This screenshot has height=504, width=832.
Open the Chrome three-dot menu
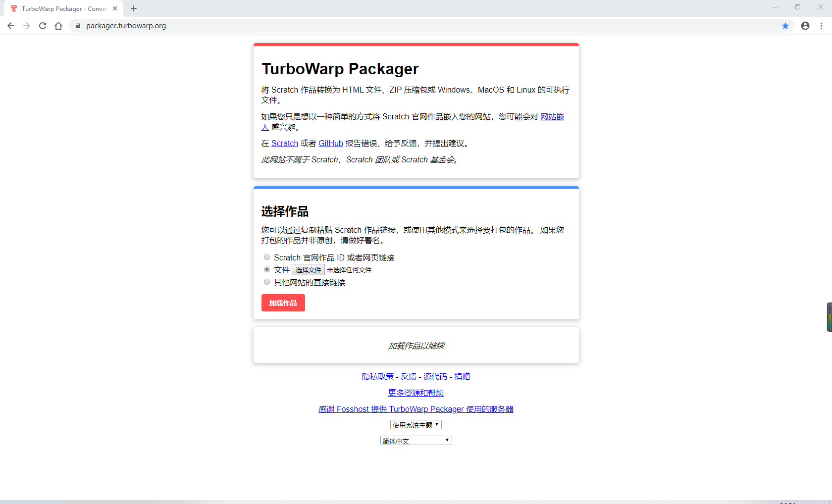point(821,26)
